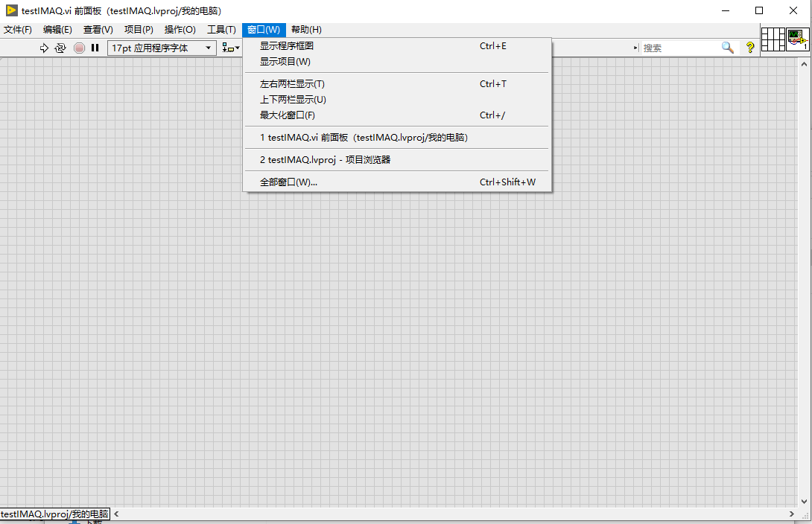Click the horizontal scrollbar right arrow
Image resolution: width=812 pixels, height=524 pixels.
pos(791,514)
